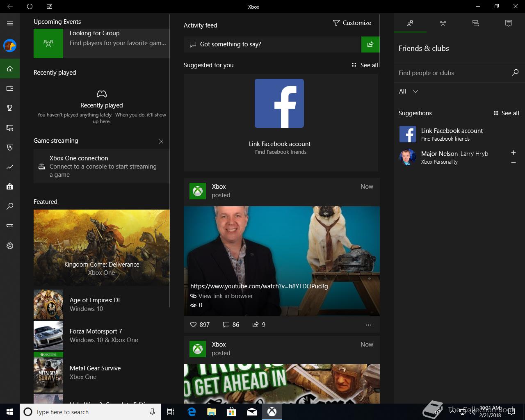Open Looking for Group event
This screenshot has width=525, height=420.
[x=101, y=43]
